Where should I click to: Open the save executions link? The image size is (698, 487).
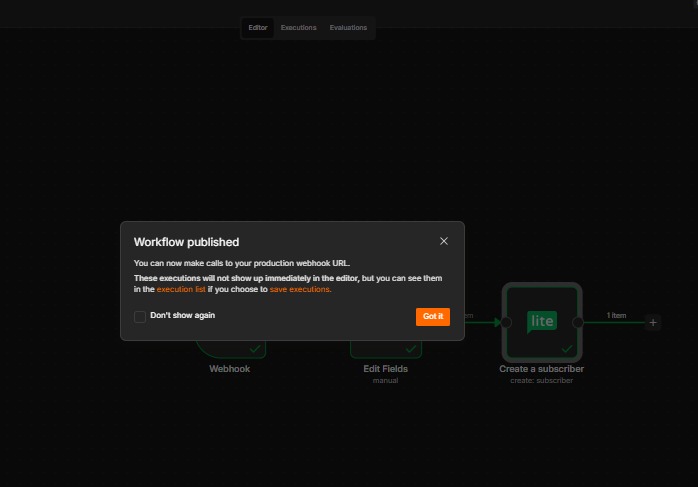(300, 289)
